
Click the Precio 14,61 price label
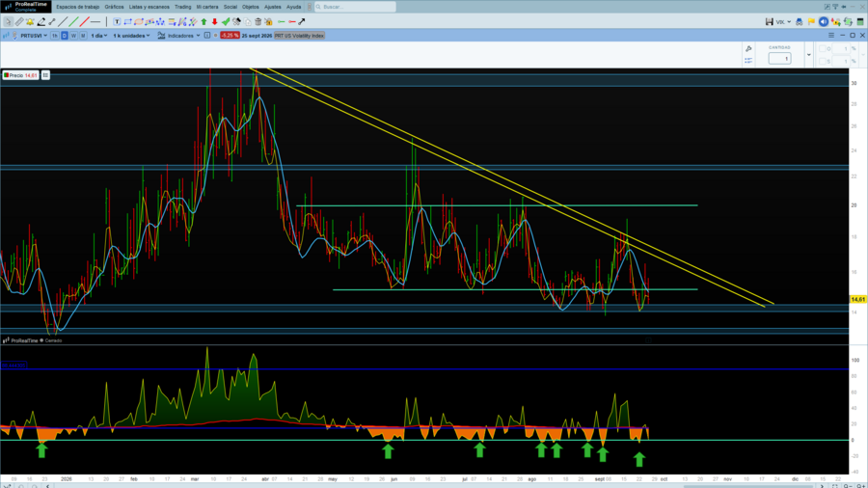click(x=20, y=75)
